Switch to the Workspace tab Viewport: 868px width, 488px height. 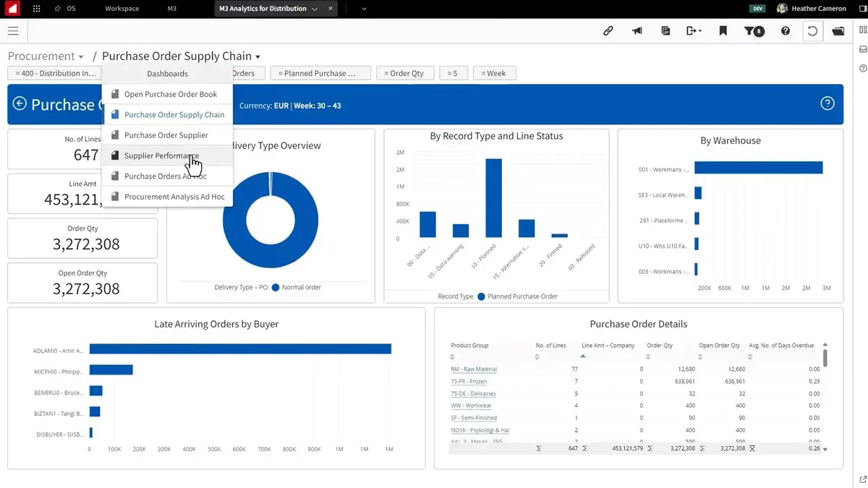click(122, 9)
